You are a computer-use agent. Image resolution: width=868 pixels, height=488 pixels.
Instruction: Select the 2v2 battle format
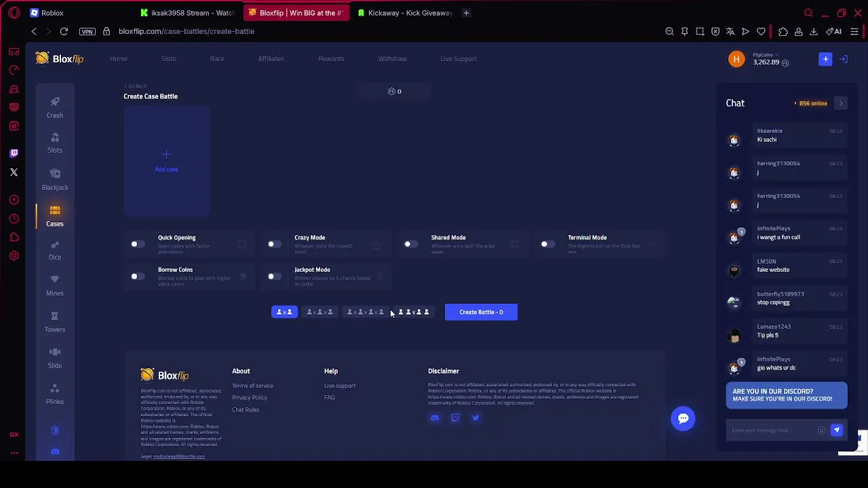(414, 312)
